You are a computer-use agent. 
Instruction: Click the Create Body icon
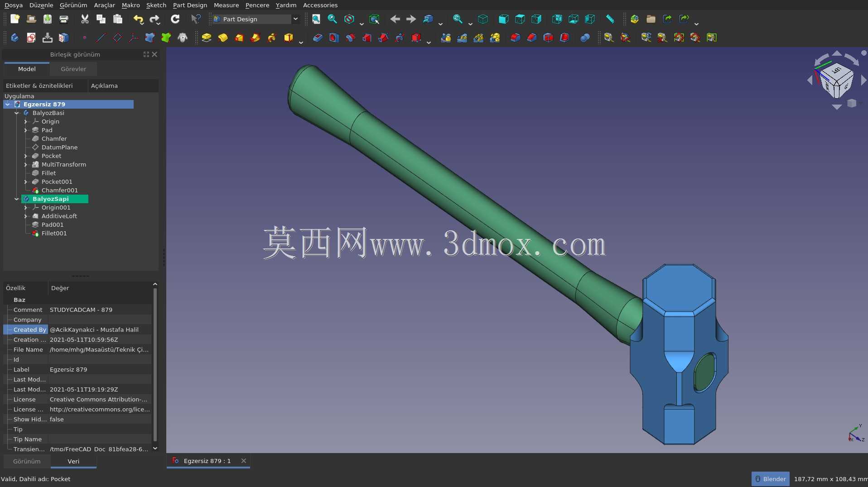(15, 38)
